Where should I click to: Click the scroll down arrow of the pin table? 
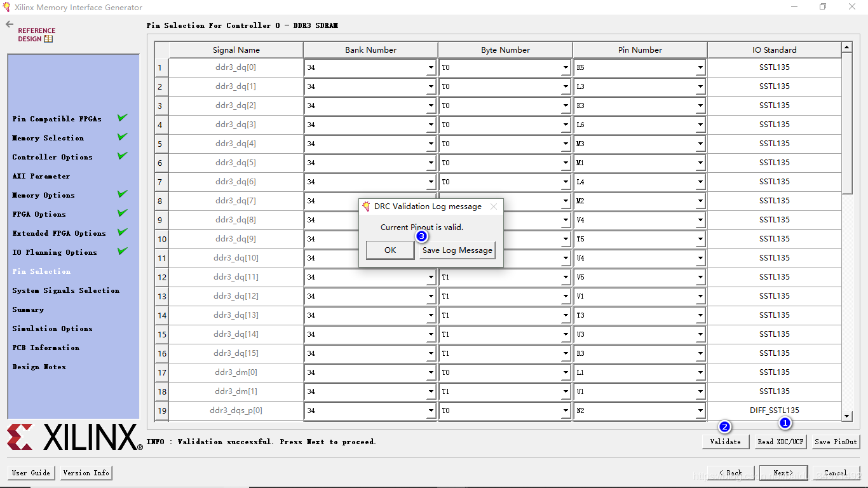coord(846,416)
